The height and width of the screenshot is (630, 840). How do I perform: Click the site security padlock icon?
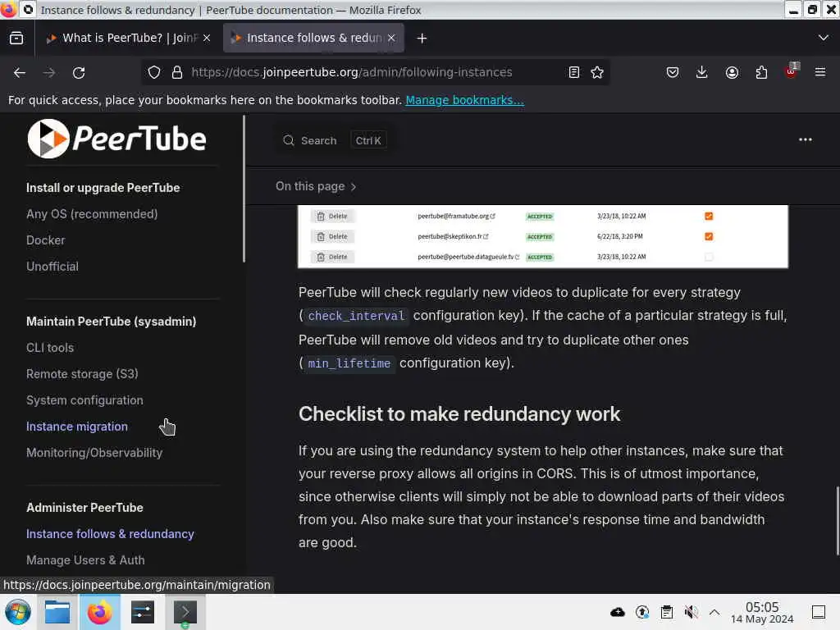pos(177,72)
